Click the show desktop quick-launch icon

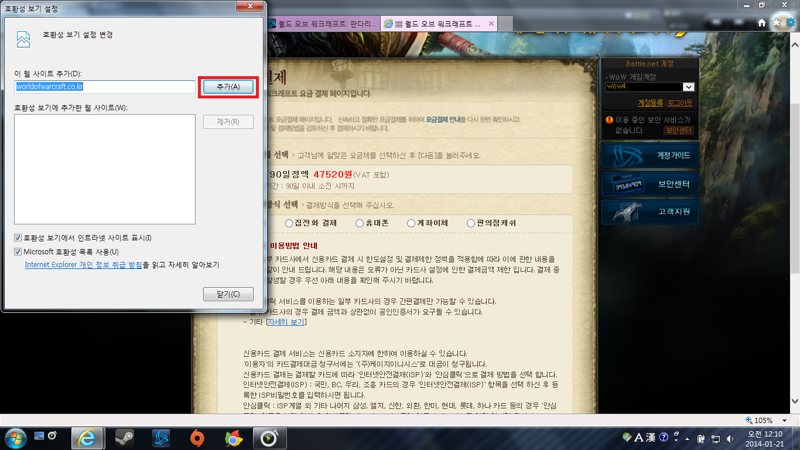39,436
